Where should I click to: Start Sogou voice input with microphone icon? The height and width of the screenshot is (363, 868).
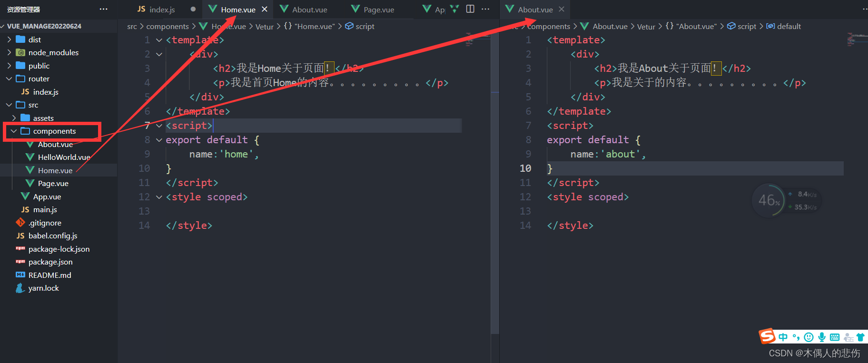click(821, 337)
